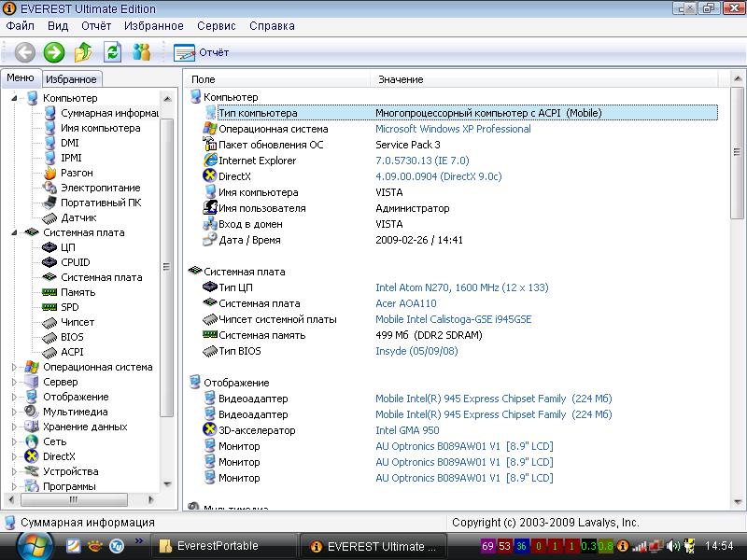Open the IPMI tree item

(x=71, y=158)
